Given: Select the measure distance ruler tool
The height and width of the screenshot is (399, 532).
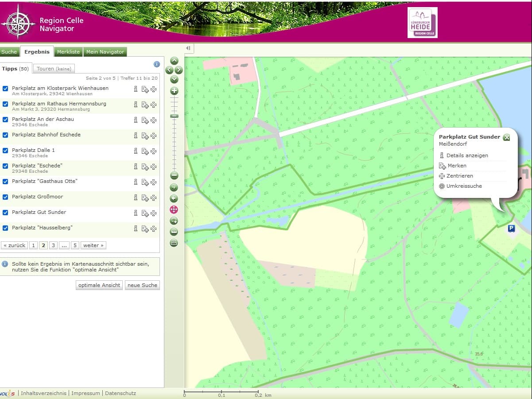Looking at the screenshot, I should 174,232.
